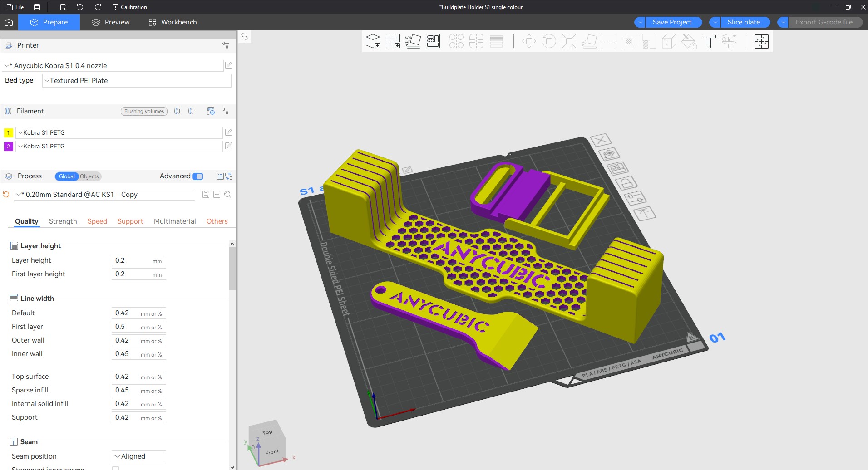Click the Add plate grid icon

(393, 41)
